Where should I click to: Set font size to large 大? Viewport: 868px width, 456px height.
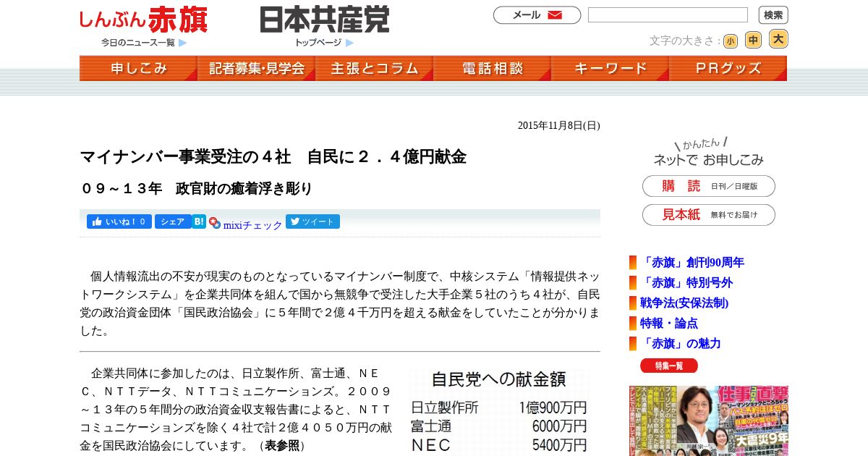(778, 39)
